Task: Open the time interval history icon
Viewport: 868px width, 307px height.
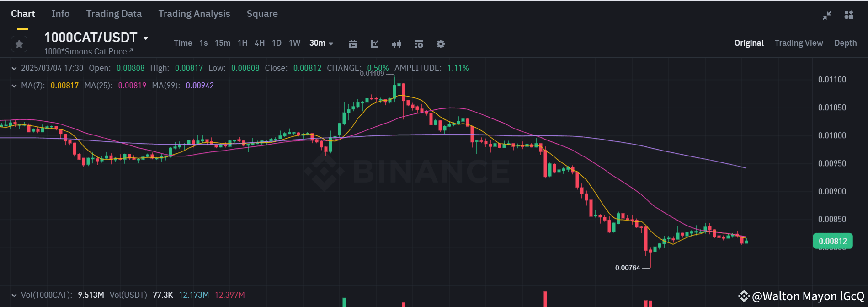Action: click(352, 43)
